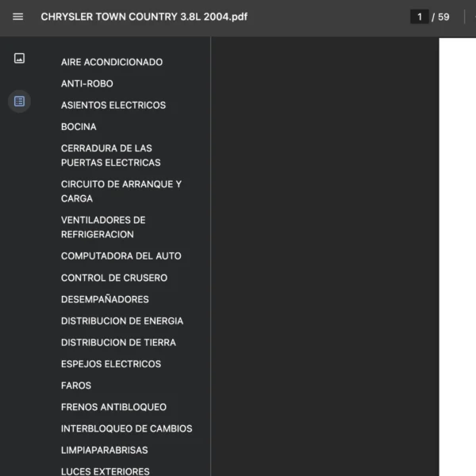Select BOCINA in the outline
The image size is (476, 476).
pos(79,126)
